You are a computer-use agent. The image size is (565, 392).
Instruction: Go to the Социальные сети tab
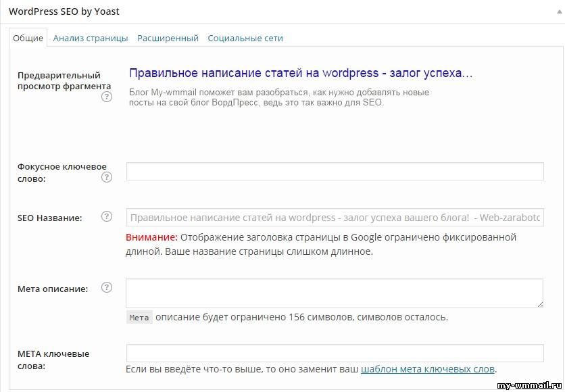pos(245,38)
